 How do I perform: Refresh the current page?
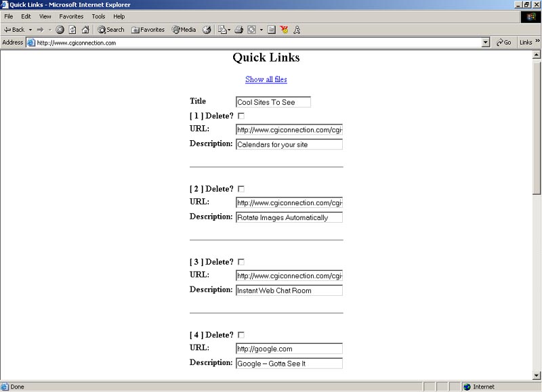(x=72, y=30)
